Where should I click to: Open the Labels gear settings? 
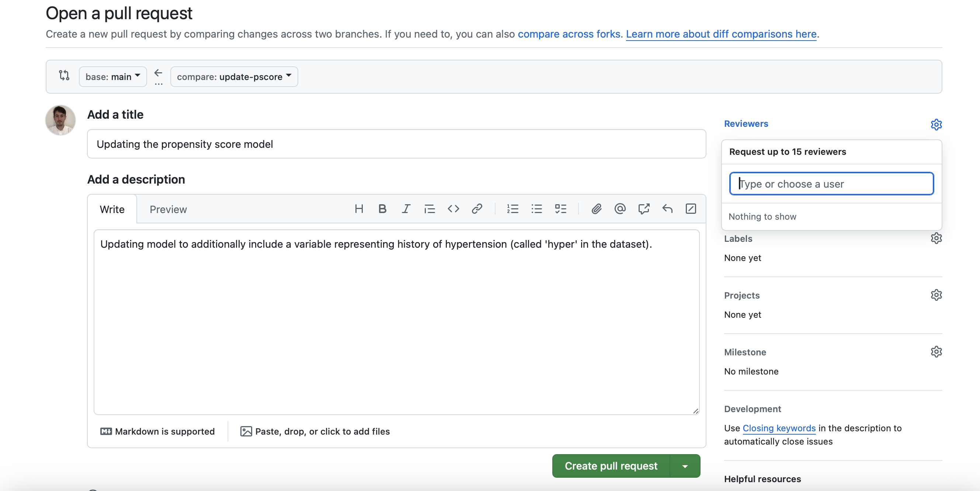(936, 238)
